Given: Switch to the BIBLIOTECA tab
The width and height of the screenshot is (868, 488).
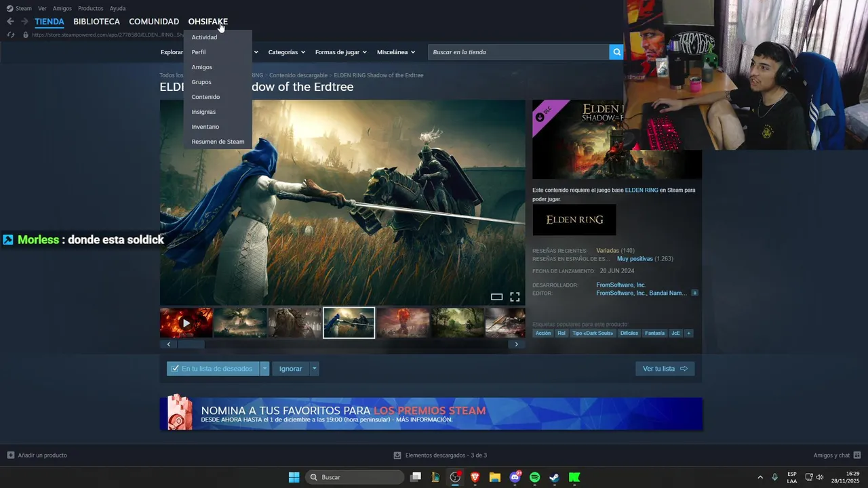Looking at the screenshot, I should coord(96,22).
